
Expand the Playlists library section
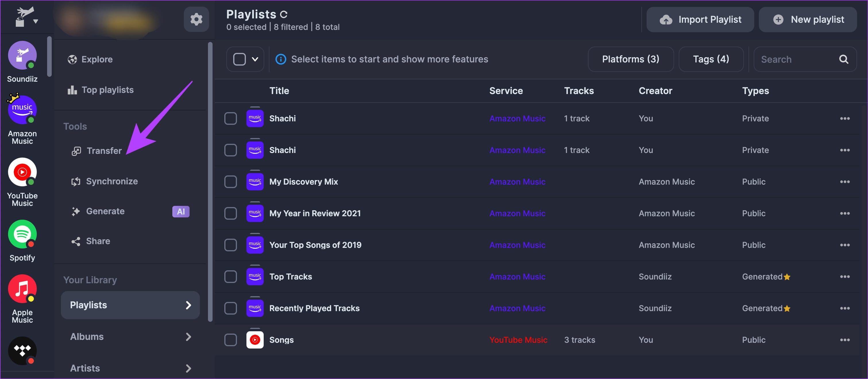coord(130,305)
